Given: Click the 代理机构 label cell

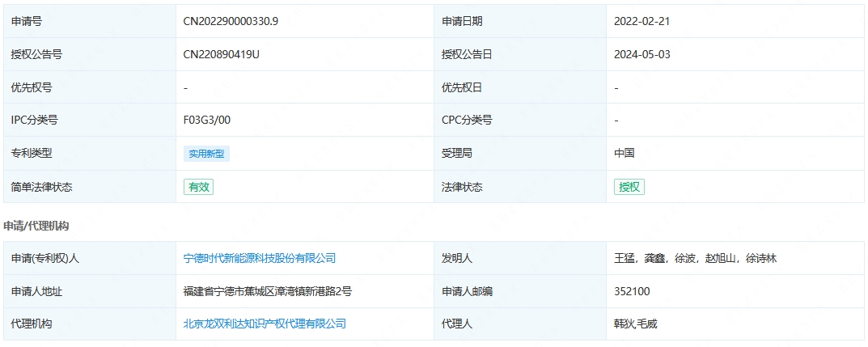Looking at the screenshot, I should (x=90, y=324).
